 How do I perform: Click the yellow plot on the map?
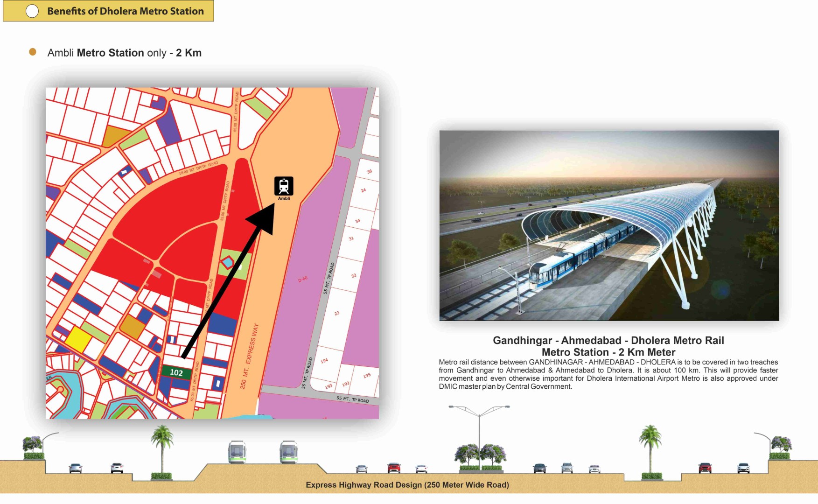click(x=77, y=340)
